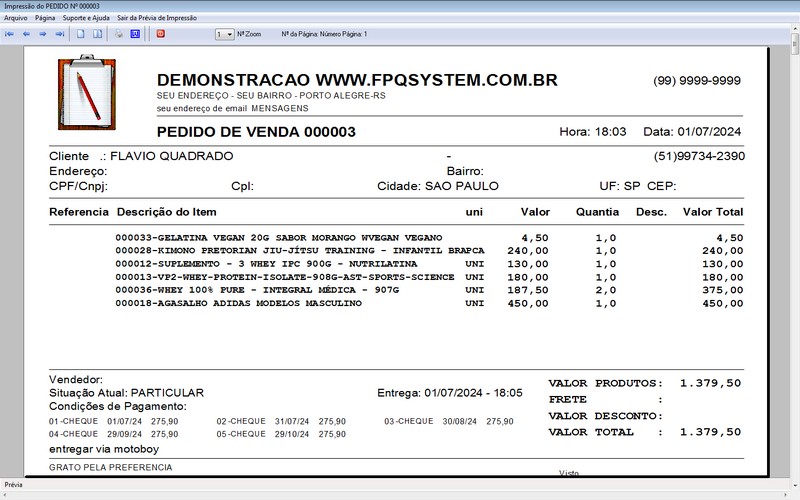This screenshot has height=500, width=800.
Task: Open the Arquivo menu
Action: 16,18
